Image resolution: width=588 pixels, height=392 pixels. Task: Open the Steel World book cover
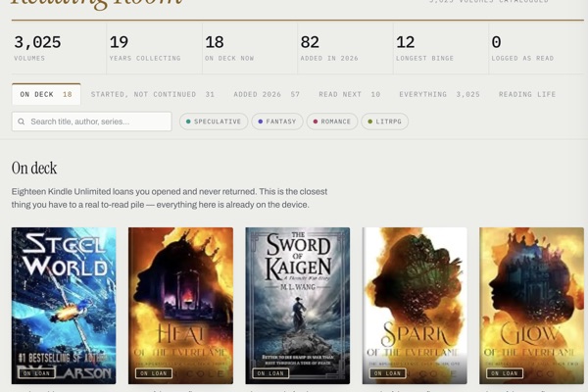(64, 306)
